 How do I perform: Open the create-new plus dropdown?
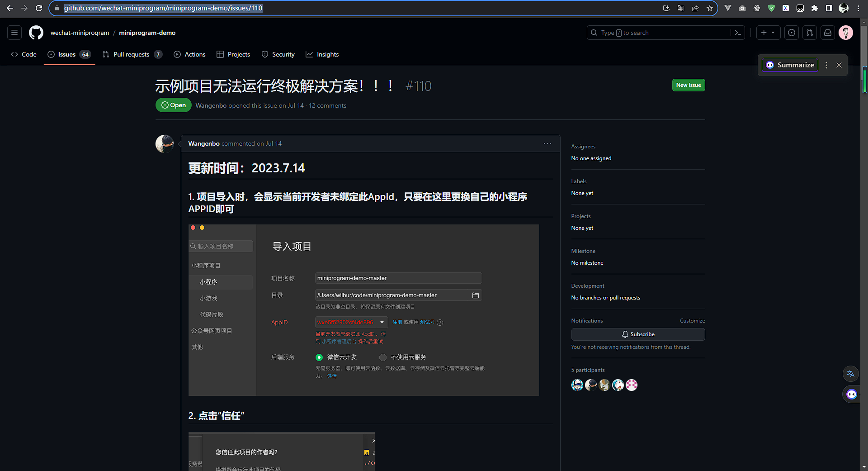coord(768,33)
